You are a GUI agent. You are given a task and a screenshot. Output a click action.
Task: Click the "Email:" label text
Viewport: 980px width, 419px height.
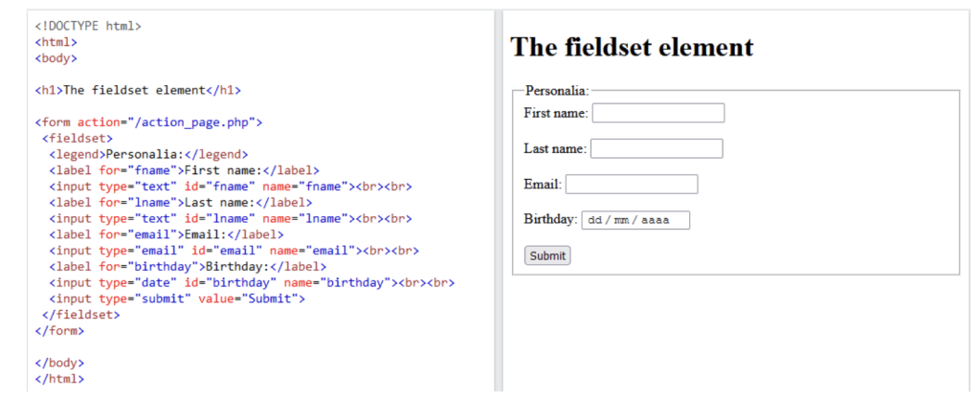point(543,185)
